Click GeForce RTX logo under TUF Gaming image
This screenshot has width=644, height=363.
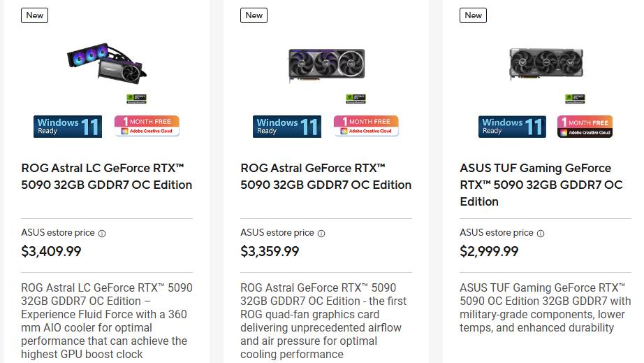(575, 99)
